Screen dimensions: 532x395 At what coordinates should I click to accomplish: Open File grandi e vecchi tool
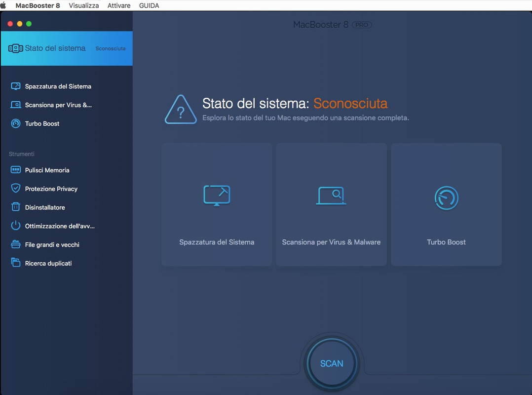tap(52, 245)
